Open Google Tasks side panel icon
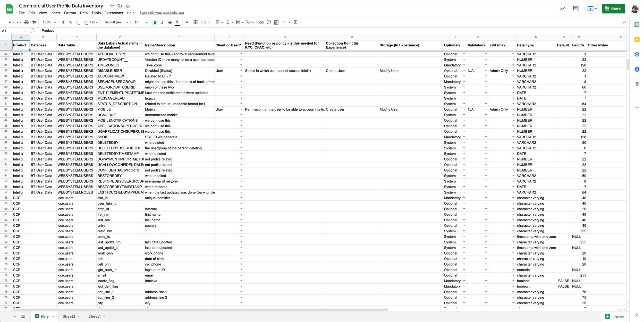 click(x=637, y=54)
